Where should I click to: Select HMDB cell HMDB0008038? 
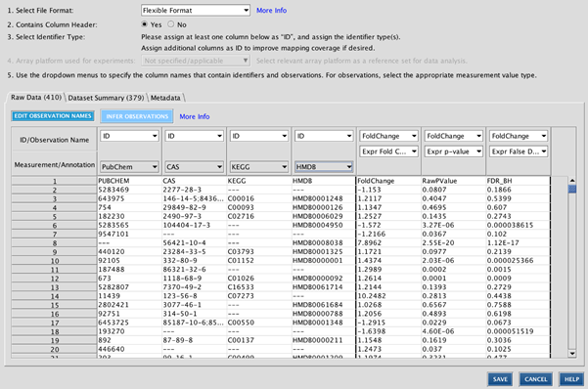tap(324, 242)
